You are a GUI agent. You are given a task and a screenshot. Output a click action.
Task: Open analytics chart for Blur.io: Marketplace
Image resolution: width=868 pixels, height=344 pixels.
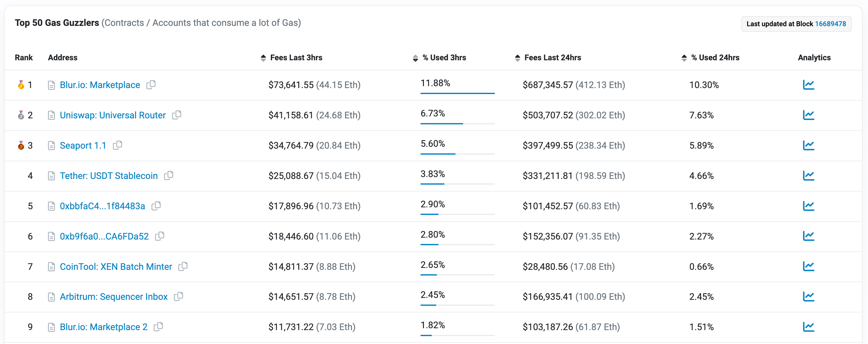pos(808,85)
